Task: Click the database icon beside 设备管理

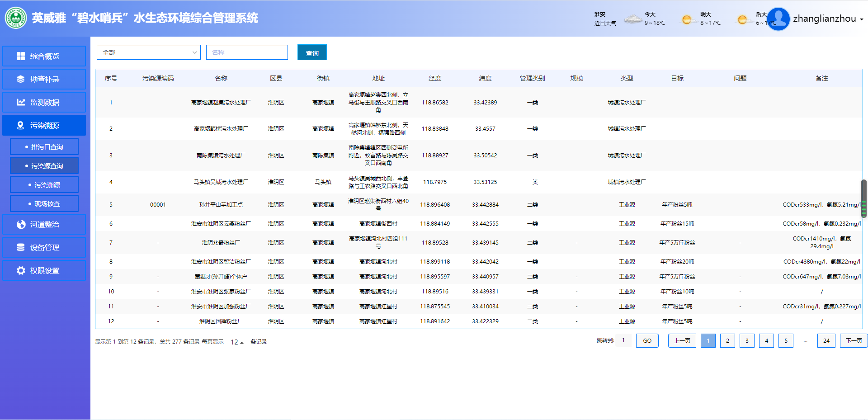Action: [21, 247]
